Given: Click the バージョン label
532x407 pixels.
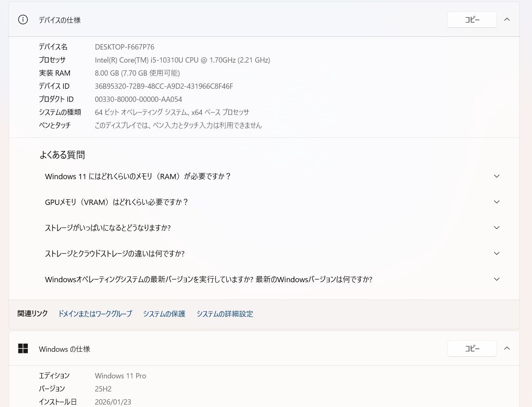Looking at the screenshot, I should [x=52, y=389].
